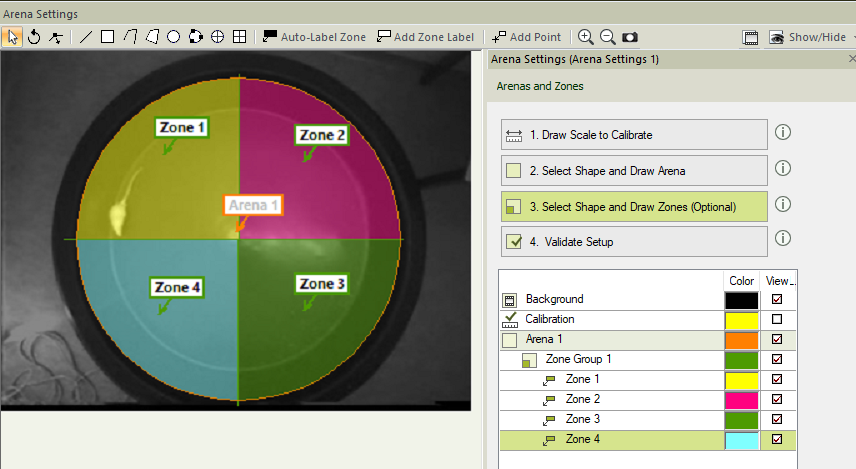The height and width of the screenshot is (469, 856).
Task: Click the Arena 1 label on image
Action: (253, 205)
